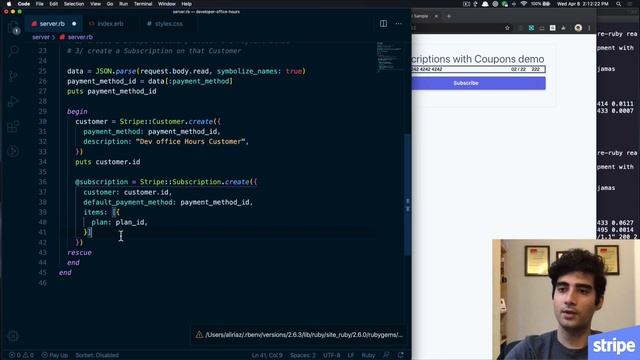Split the editor to the right
640x360 pixels.
pyautogui.click(x=383, y=24)
